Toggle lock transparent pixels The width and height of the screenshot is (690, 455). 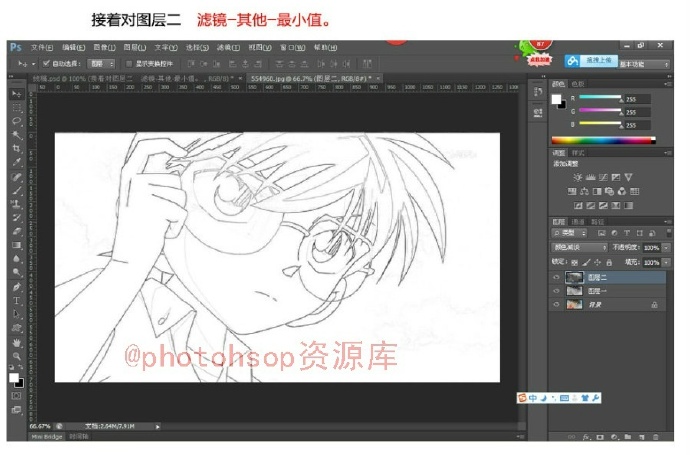tap(574, 263)
